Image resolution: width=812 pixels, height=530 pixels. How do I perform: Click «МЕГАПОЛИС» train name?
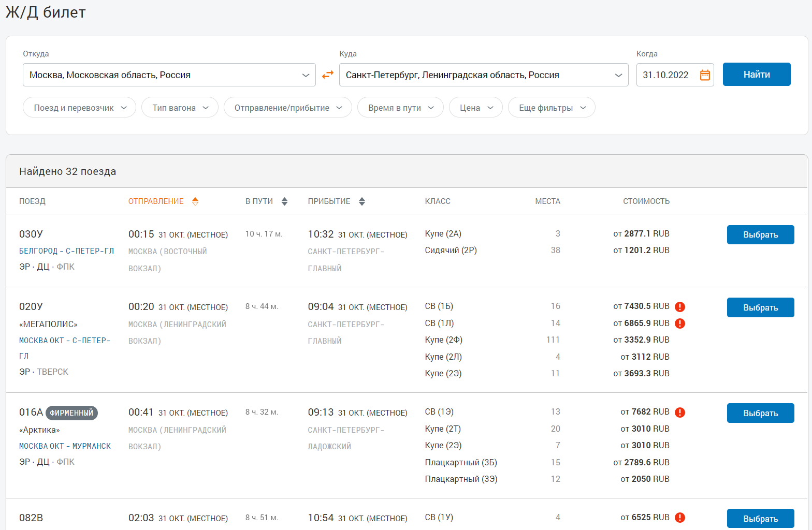point(48,324)
